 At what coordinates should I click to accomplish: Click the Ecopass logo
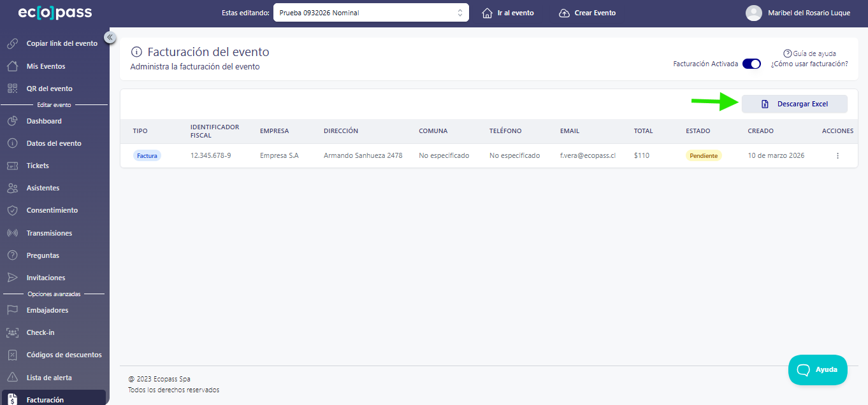click(55, 13)
